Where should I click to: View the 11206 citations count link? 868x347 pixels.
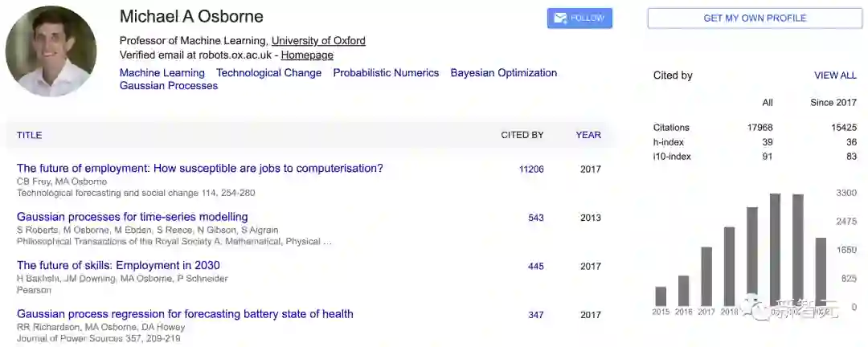(531, 169)
